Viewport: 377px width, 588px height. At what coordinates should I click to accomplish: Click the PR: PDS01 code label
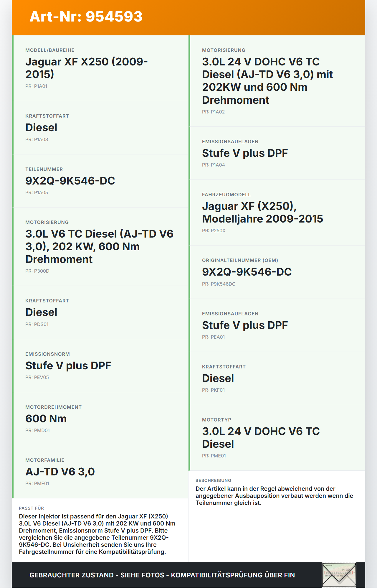[x=37, y=324]
